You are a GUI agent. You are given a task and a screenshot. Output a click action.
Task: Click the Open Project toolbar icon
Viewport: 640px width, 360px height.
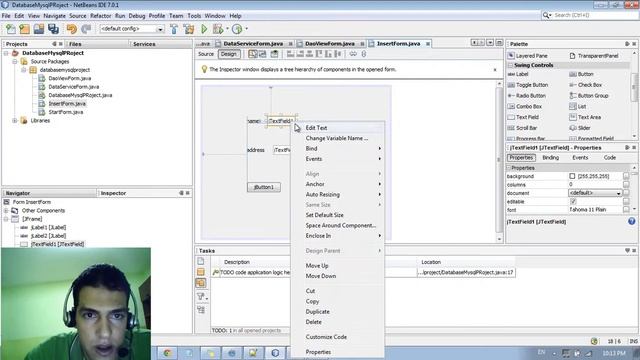(39, 29)
